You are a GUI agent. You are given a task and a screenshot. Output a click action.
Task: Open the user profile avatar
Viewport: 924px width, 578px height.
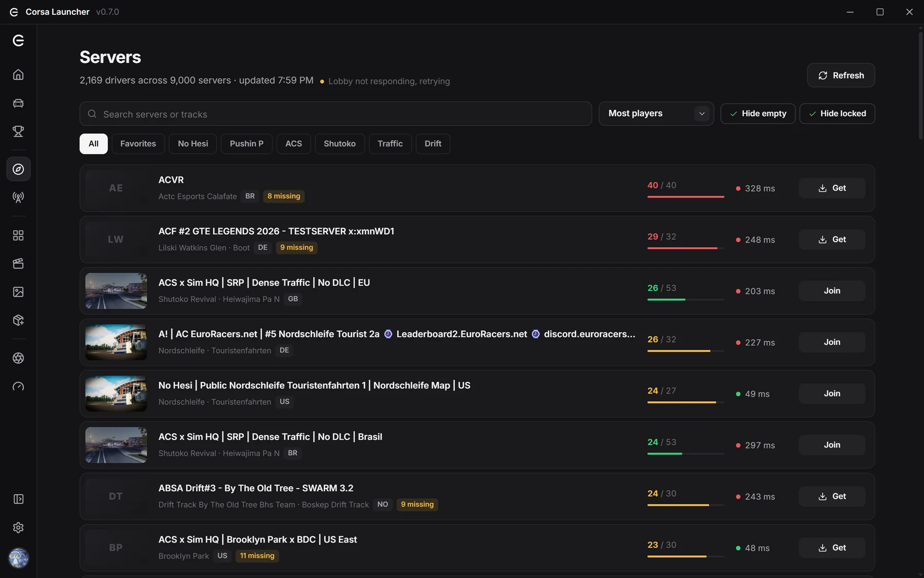pyautogui.click(x=18, y=558)
